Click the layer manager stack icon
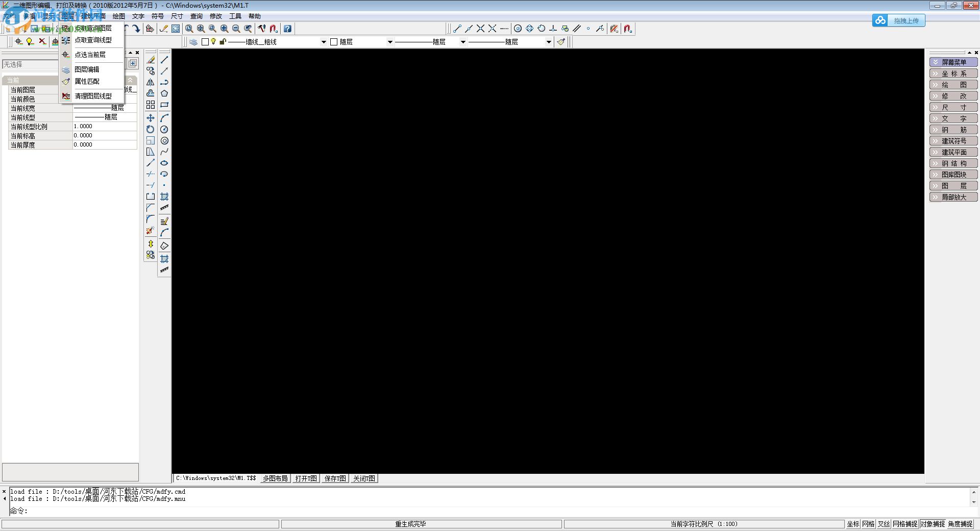 coord(193,42)
